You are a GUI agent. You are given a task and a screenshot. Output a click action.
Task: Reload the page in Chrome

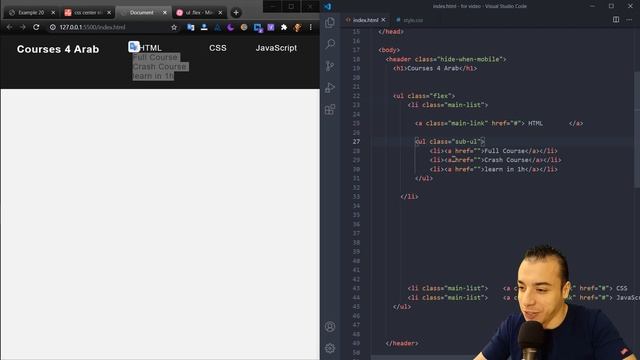tap(36, 27)
